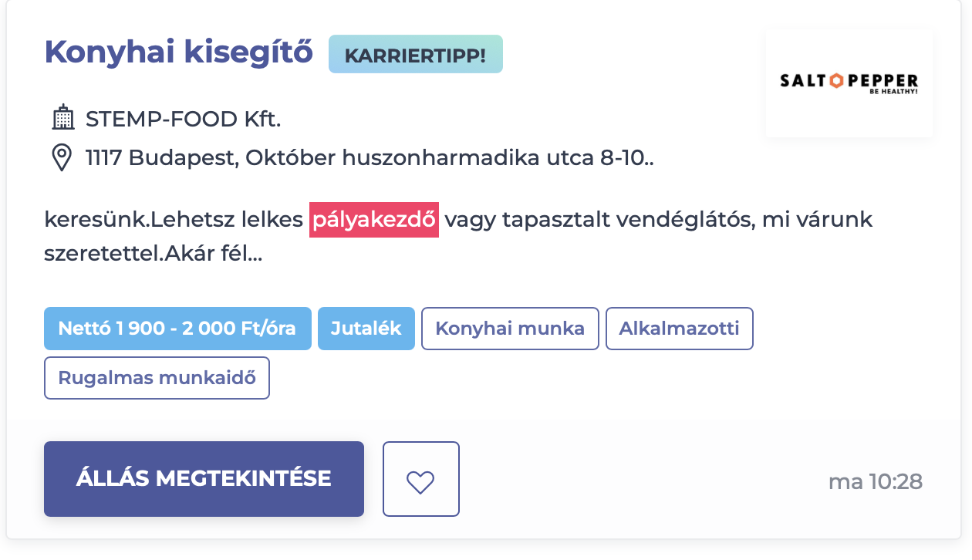972x560 pixels.
Task: Click the ÁLLÁS MEGTEKINTÉSE button
Action: (x=204, y=479)
